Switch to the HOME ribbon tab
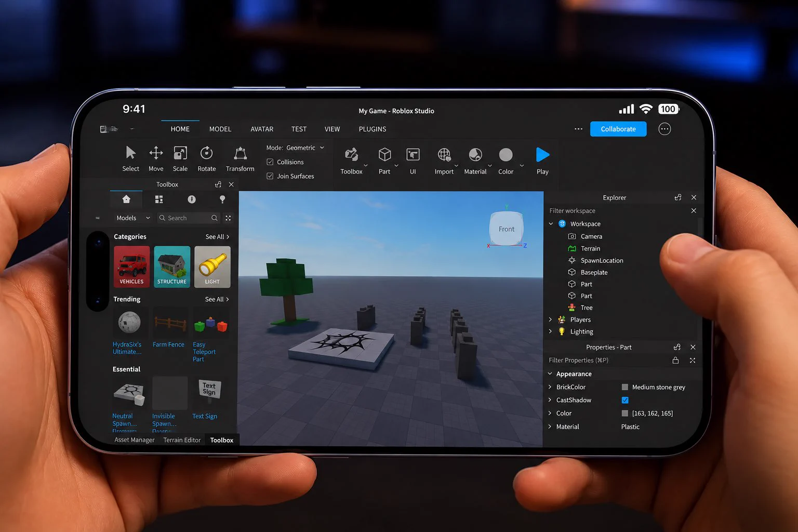The image size is (798, 532). point(180,129)
